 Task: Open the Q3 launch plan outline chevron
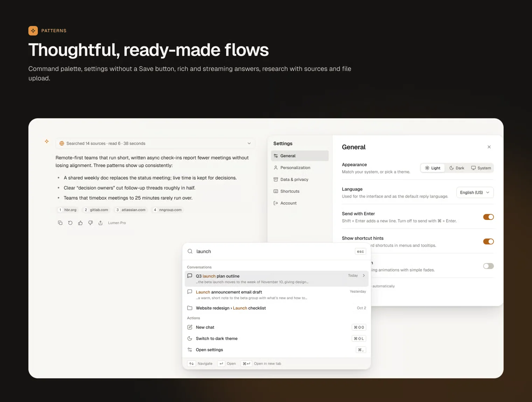point(364,276)
